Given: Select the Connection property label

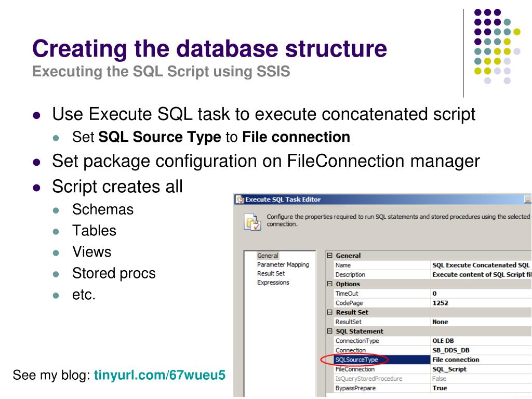Looking at the screenshot, I should click(x=351, y=350).
